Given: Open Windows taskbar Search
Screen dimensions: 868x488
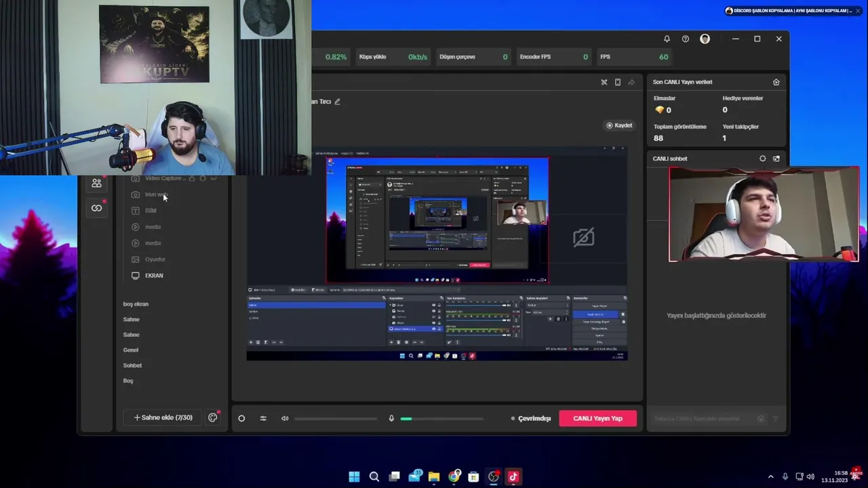Looking at the screenshot, I should coord(374,476).
